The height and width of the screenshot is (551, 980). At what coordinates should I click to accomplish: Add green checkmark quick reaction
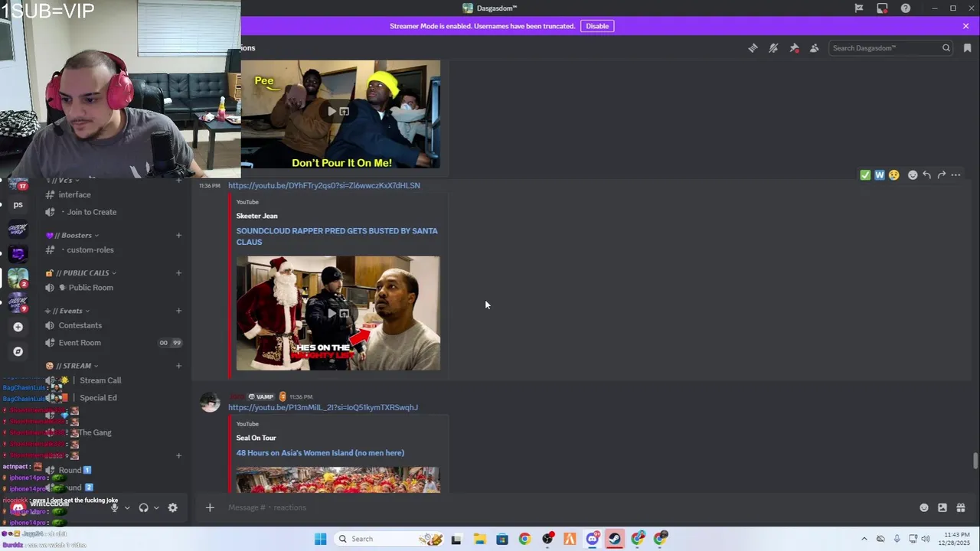point(865,175)
